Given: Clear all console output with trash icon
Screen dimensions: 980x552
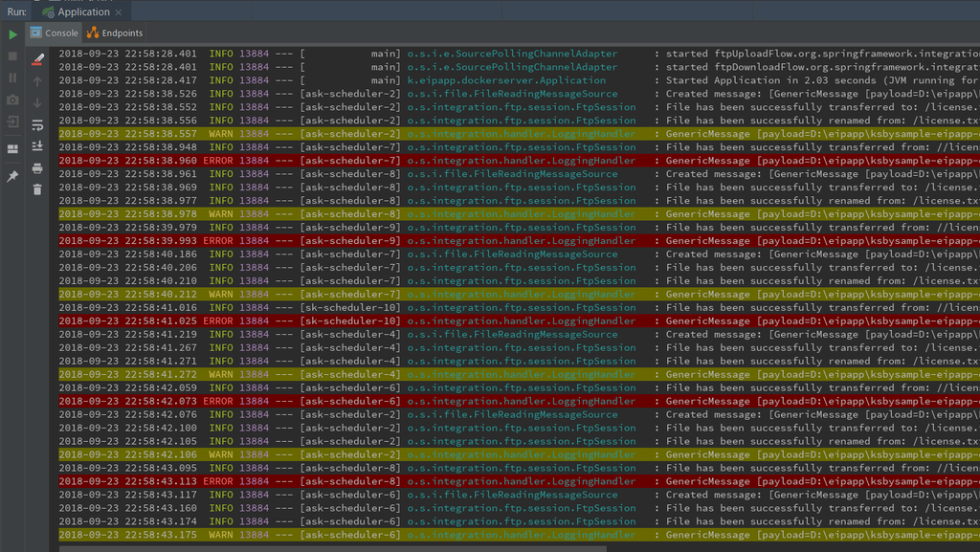Looking at the screenshot, I should [37, 189].
